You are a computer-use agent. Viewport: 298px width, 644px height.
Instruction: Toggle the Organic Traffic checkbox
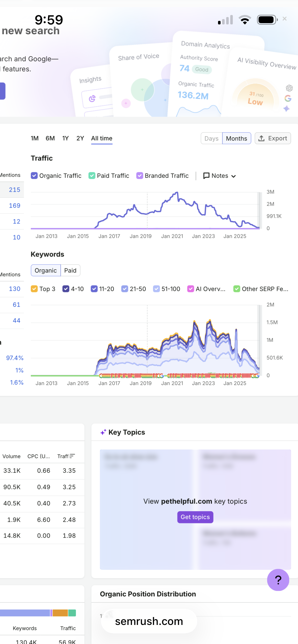[x=34, y=176]
